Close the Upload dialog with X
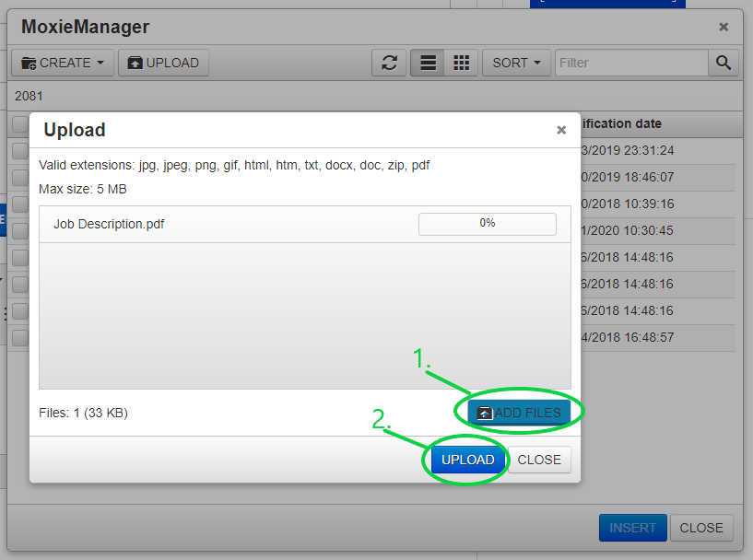This screenshot has height=560, width=753. click(x=561, y=130)
